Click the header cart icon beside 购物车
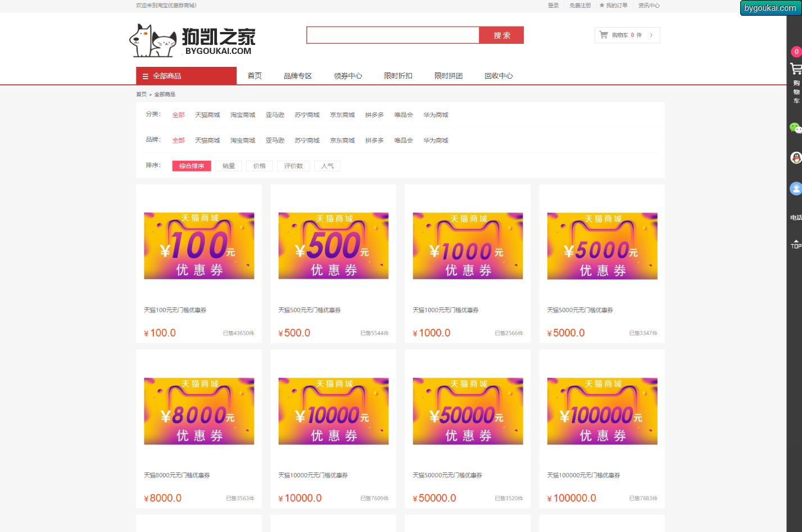802x532 pixels. [604, 35]
